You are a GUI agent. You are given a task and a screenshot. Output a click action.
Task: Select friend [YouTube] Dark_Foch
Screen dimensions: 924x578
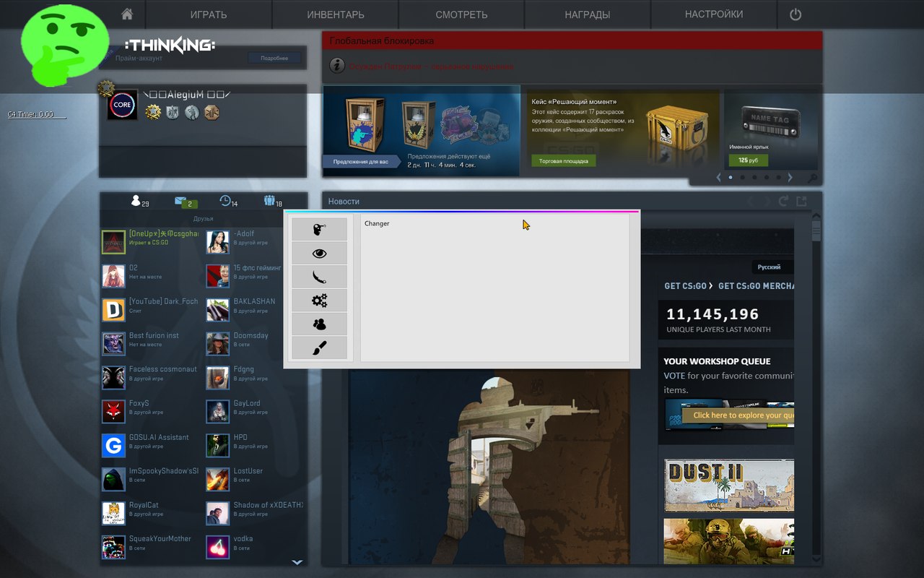pyautogui.click(x=152, y=310)
